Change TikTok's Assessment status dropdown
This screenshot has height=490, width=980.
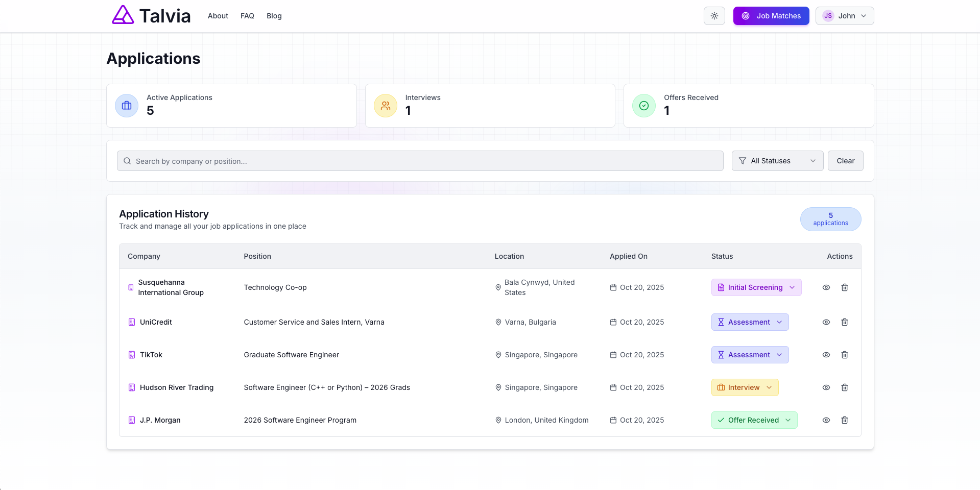coord(750,355)
